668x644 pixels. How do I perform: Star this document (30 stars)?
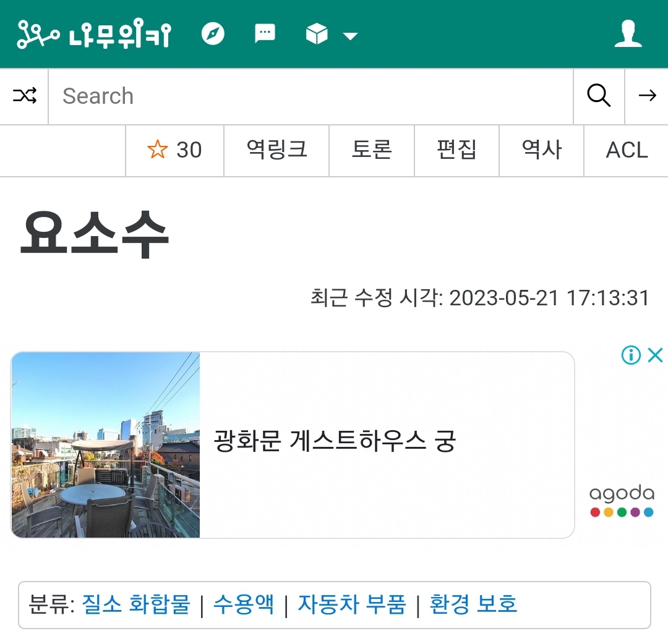[x=174, y=150]
